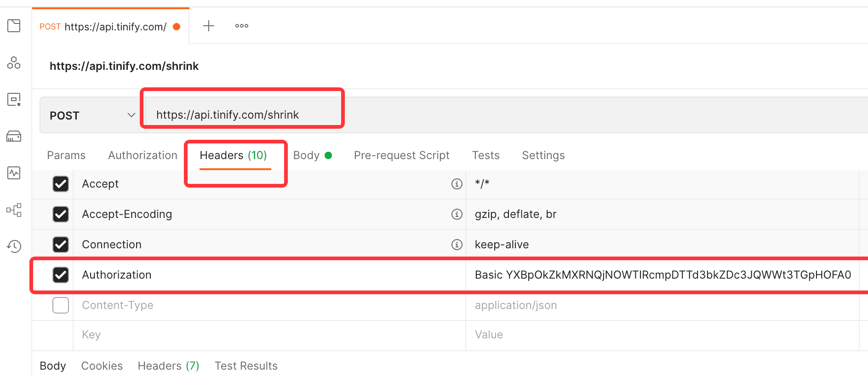The image size is (868, 377).
Task: Open the Flows sidebar icon
Action: point(14,210)
